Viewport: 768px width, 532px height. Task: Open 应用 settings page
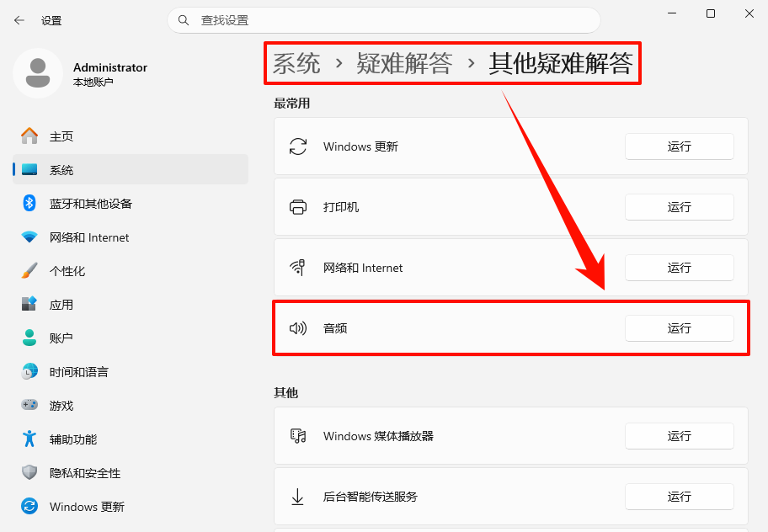coord(131,305)
